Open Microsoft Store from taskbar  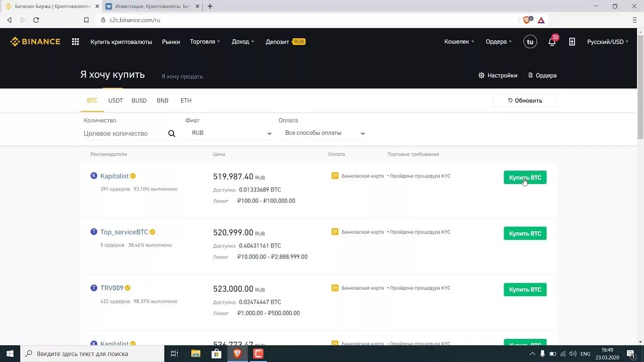(x=216, y=353)
